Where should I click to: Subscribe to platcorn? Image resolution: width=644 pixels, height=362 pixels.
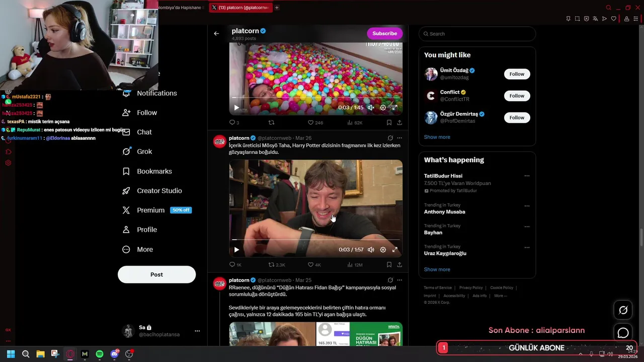point(385,33)
